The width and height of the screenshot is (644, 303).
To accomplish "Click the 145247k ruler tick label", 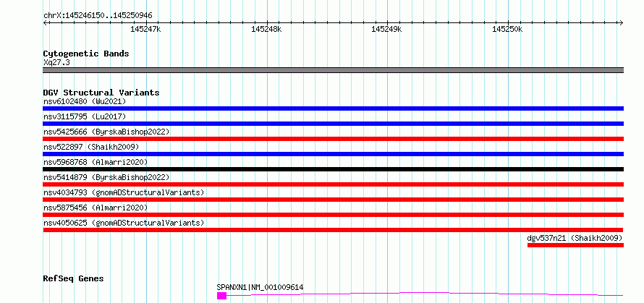I will click(145, 29).
